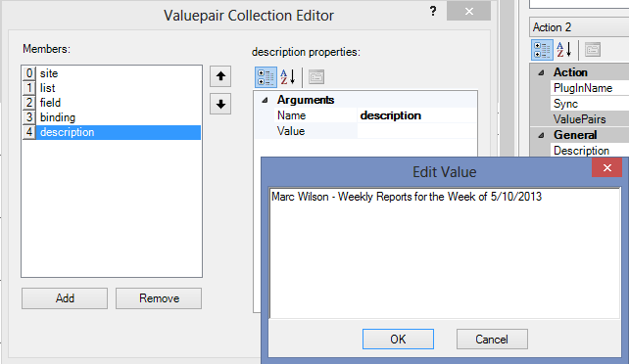Click OK in Edit Value dialog
629x364 pixels.
[398, 340]
